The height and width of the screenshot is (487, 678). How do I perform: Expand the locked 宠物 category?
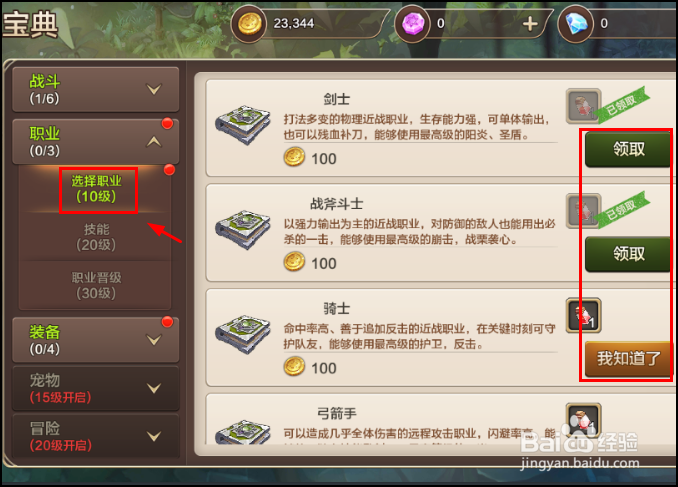pos(96,388)
